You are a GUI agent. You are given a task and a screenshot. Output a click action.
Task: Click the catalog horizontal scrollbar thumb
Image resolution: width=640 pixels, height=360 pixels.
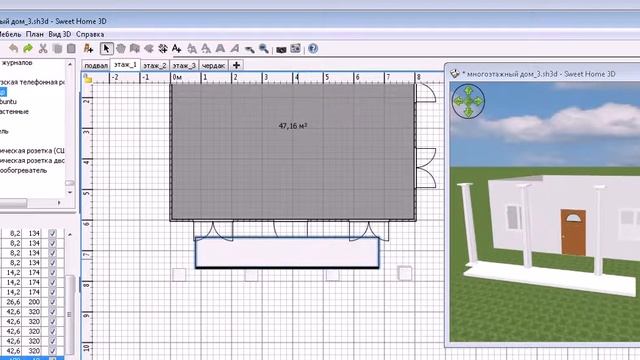(13, 202)
